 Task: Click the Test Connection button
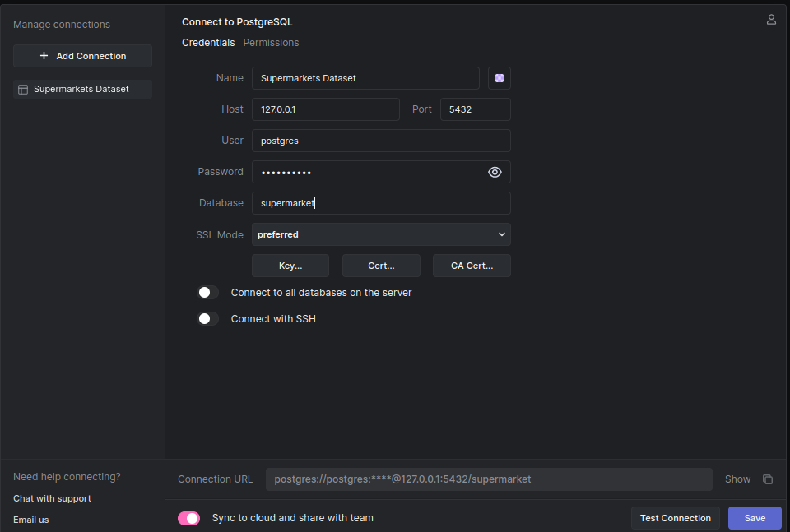[x=675, y=518]
